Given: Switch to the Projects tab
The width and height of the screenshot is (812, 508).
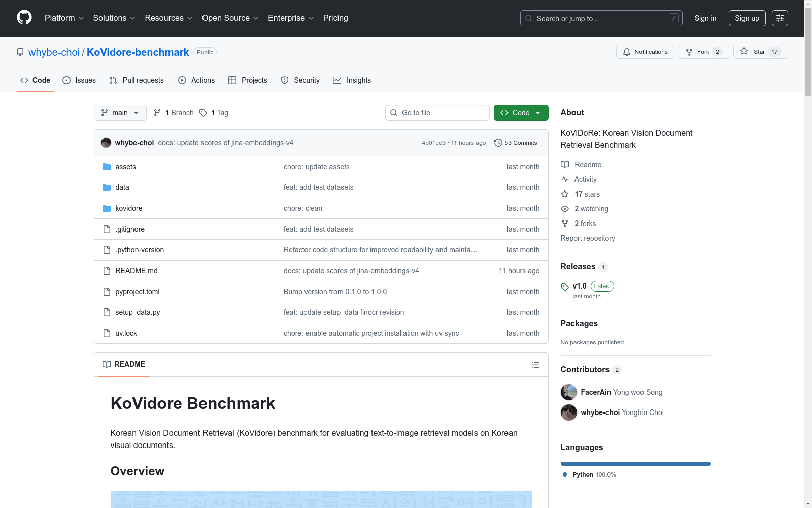Looking at the screenshot, I should 248,80.
